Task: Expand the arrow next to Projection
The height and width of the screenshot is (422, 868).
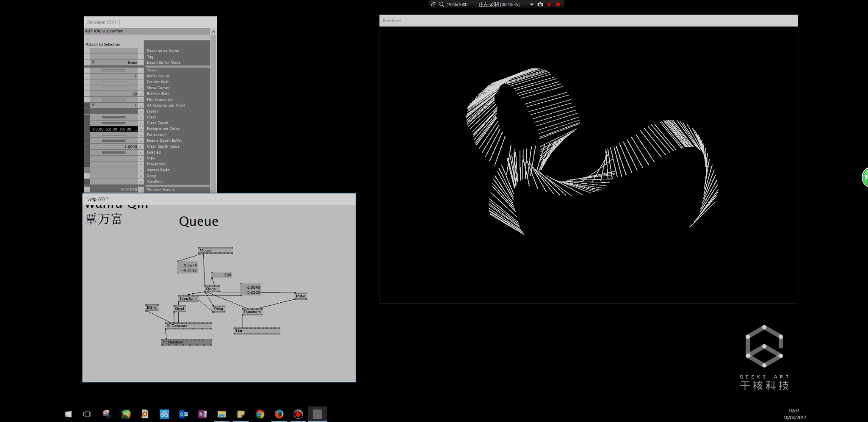Action: click(141, 164)
